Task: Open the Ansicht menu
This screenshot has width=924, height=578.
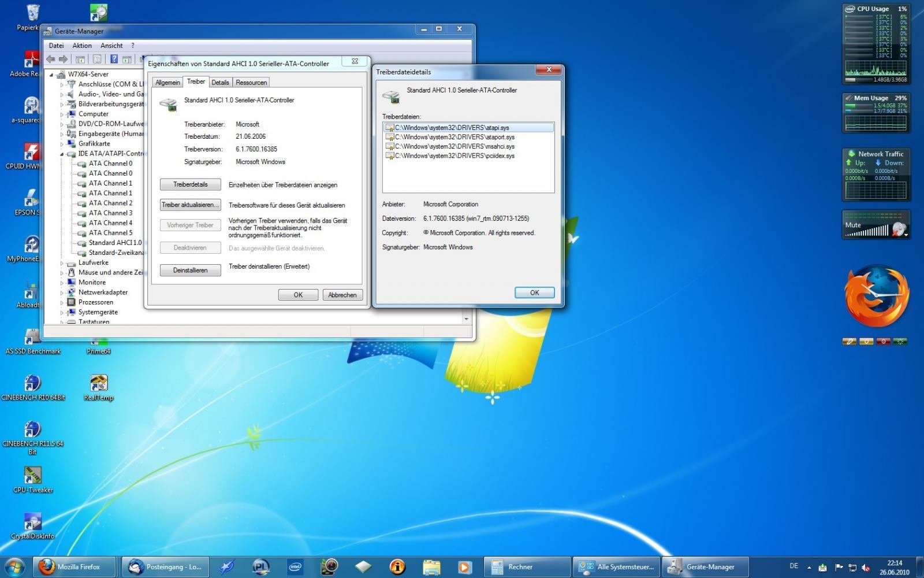Action: pyautogui.click(x=111, y=46)
